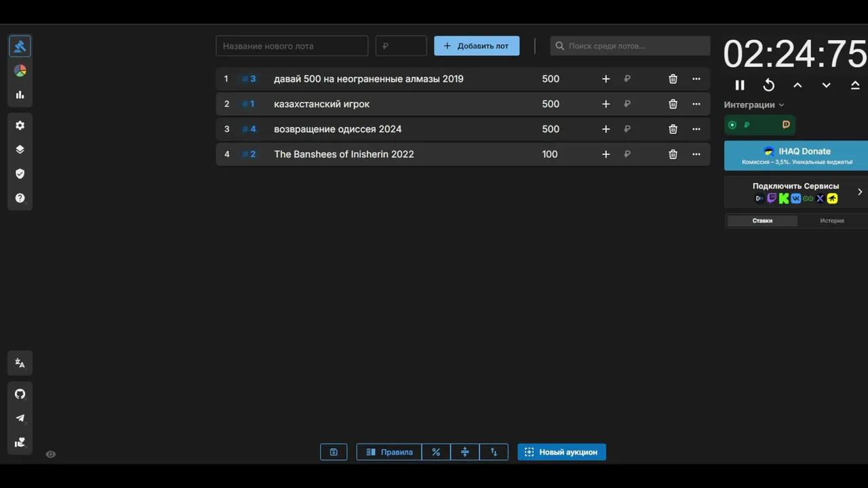Click the orange donation service icon in integrations
Viewport: 868px width, 488px height.
(786, 125)
